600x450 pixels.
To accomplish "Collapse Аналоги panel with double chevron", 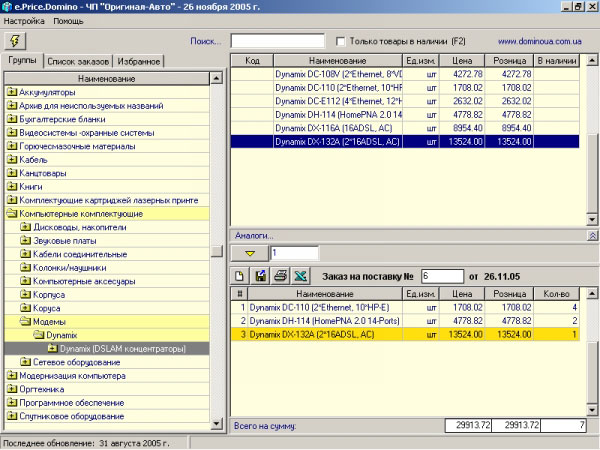I will [592, 236].
